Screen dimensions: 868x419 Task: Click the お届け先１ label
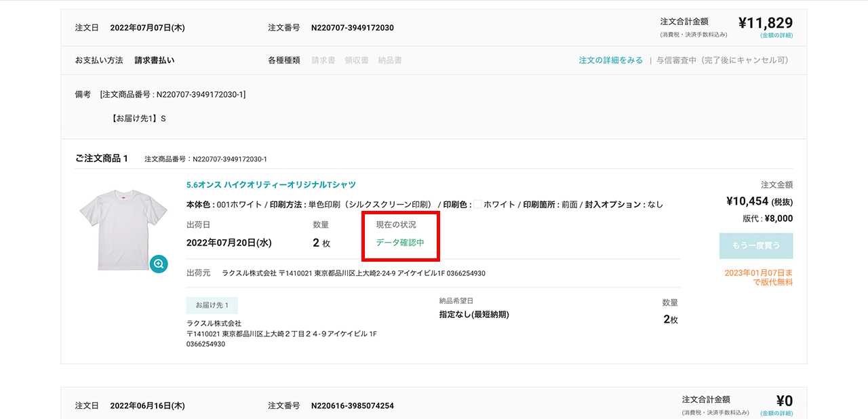pos(212,305)
